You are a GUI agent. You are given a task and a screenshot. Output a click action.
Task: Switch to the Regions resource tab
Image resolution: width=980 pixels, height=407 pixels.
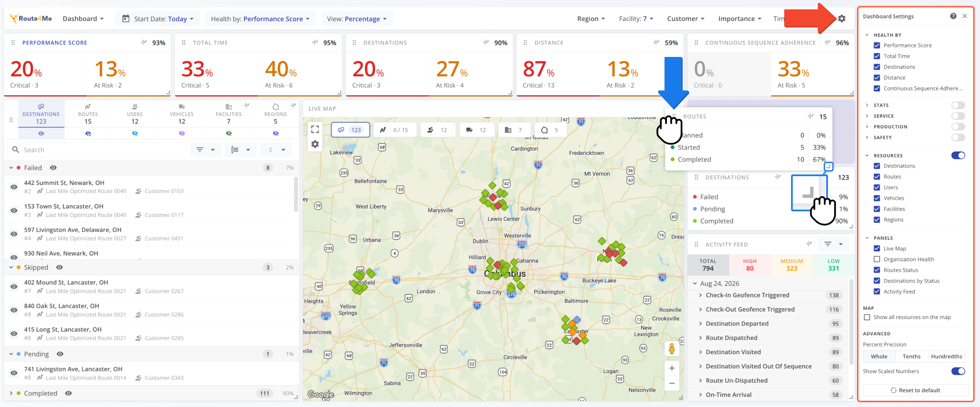pyautogui.click(x=275, y=114)
